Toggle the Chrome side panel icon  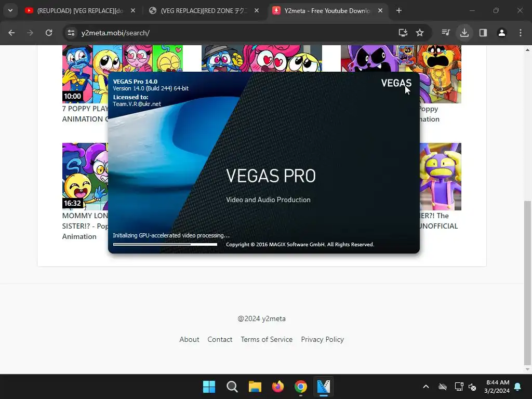coord(483,33)
